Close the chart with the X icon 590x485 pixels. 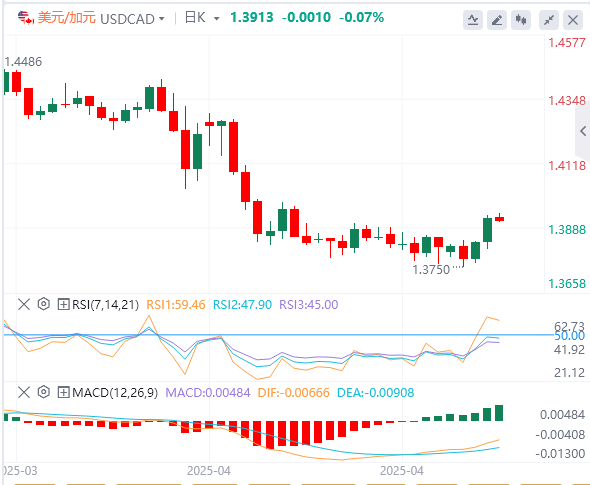point(573,20)
